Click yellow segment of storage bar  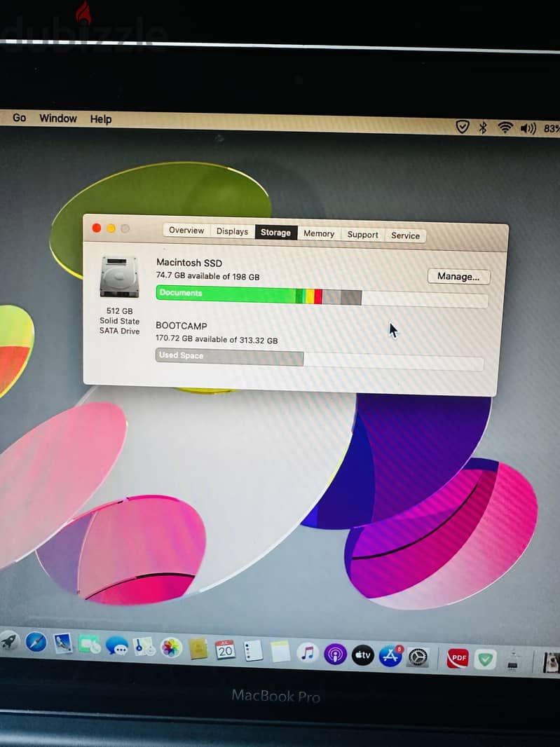click(x=310, y=296)
